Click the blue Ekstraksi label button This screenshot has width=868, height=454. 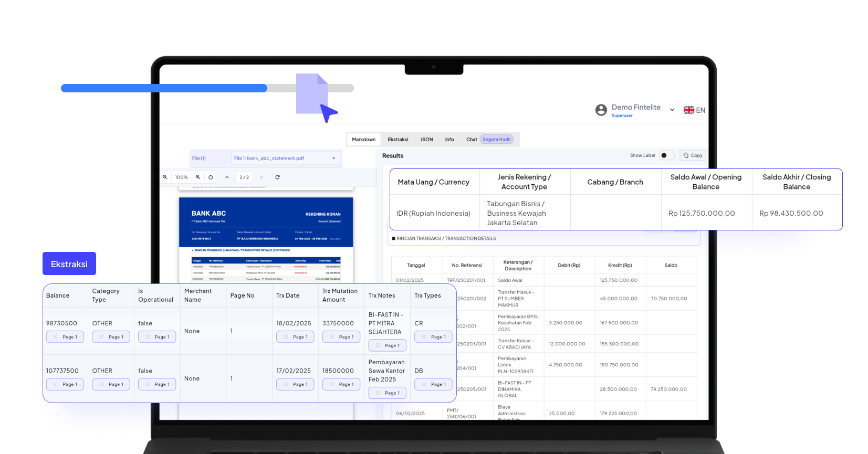pyautogui.click(x=69, y=264)
